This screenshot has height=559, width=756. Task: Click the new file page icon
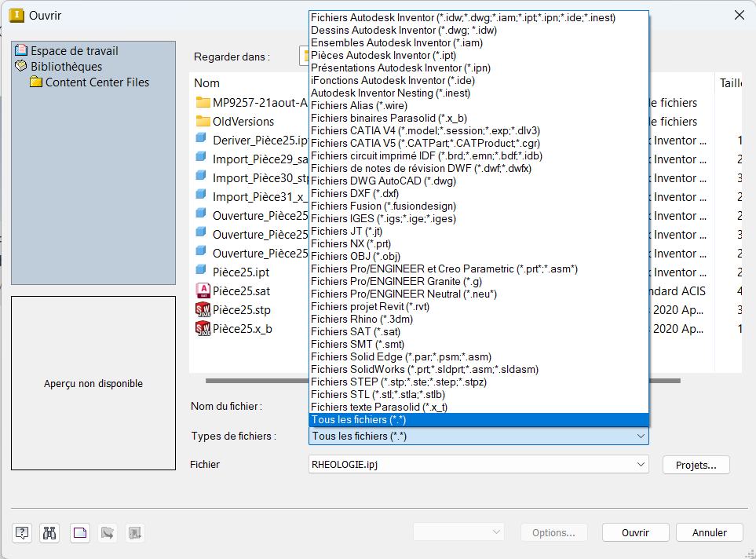pyautogui.click(x=79, y=533)
